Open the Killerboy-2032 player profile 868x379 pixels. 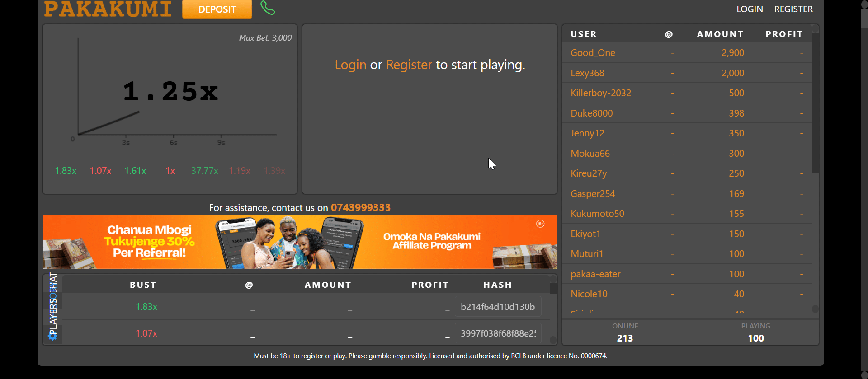coord(600,93)
